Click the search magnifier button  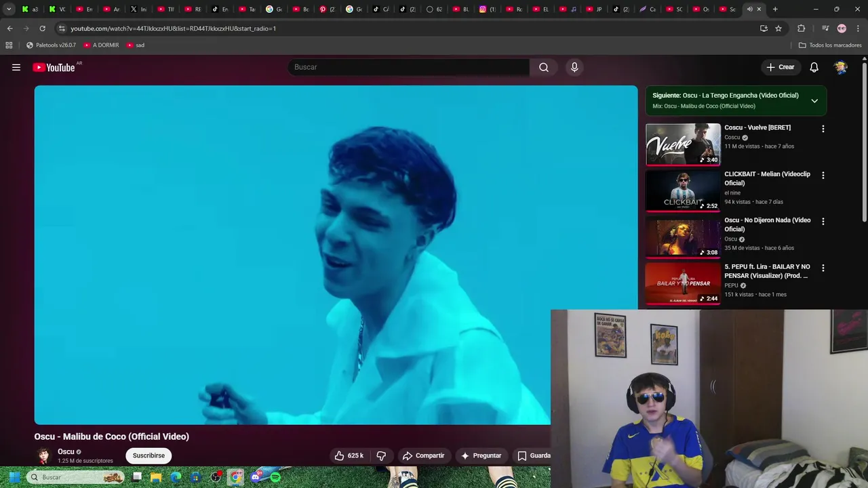coord(544,67)
